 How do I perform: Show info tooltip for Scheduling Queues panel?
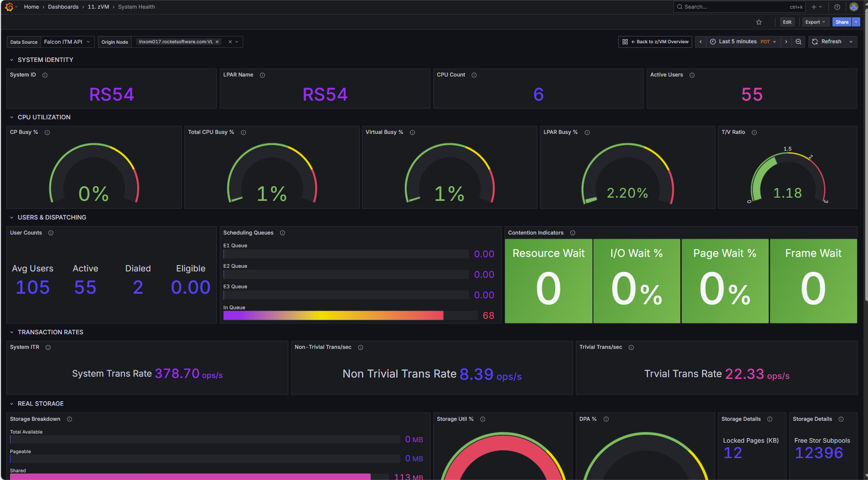tap(282, 233)
